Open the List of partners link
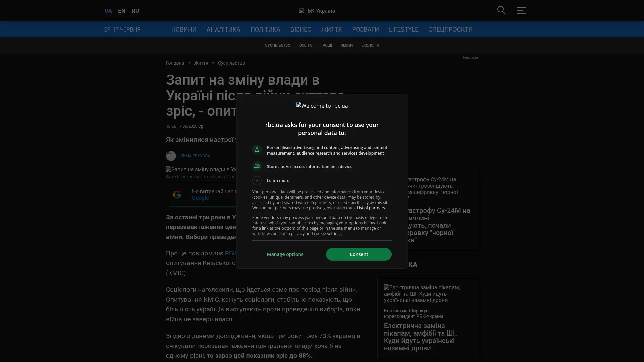644x362 pixels. [x=371, y=208]
